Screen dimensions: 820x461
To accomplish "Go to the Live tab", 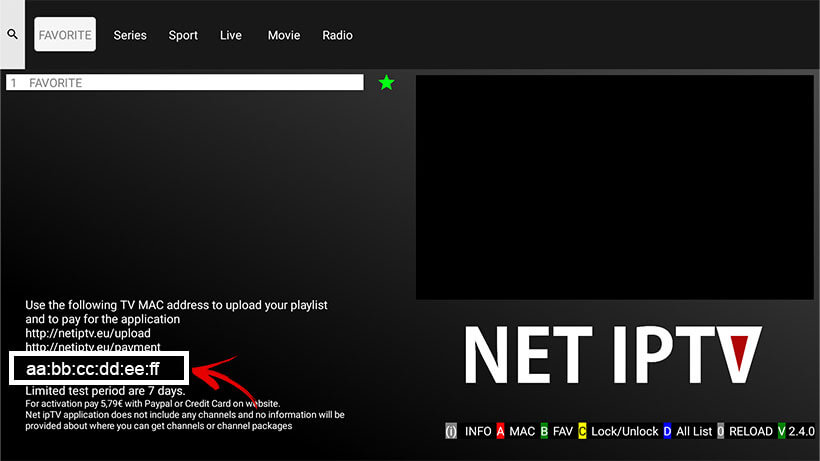I will 231,35.
